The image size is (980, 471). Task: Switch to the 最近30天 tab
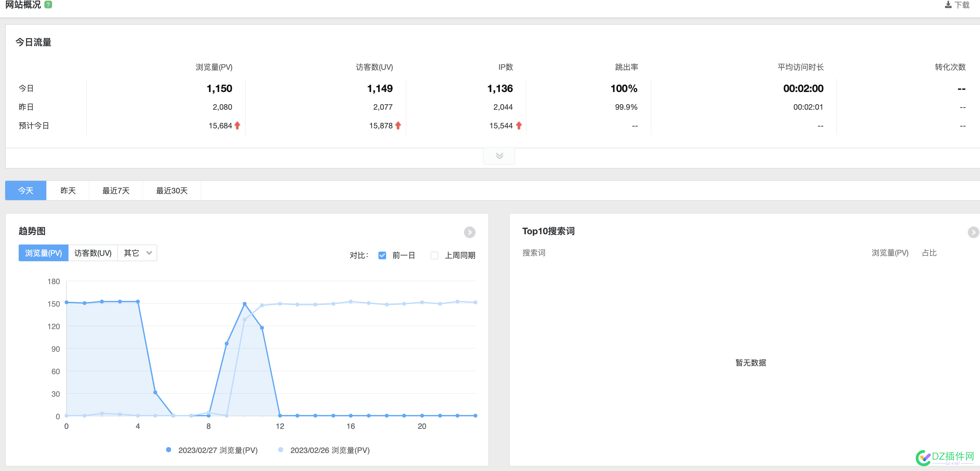pyautogui.click(x=172, y=190)
